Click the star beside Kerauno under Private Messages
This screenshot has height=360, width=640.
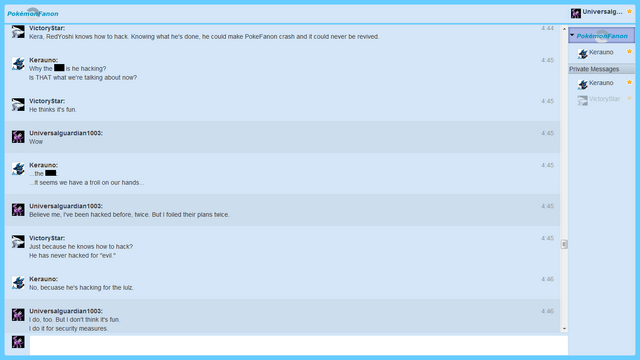click(x=629, y=82)
